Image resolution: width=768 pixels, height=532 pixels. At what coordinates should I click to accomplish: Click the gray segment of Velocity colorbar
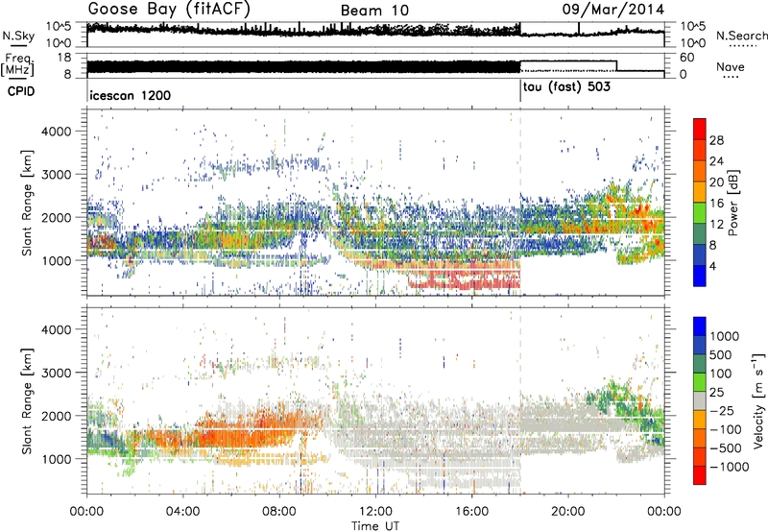(700, 400)
